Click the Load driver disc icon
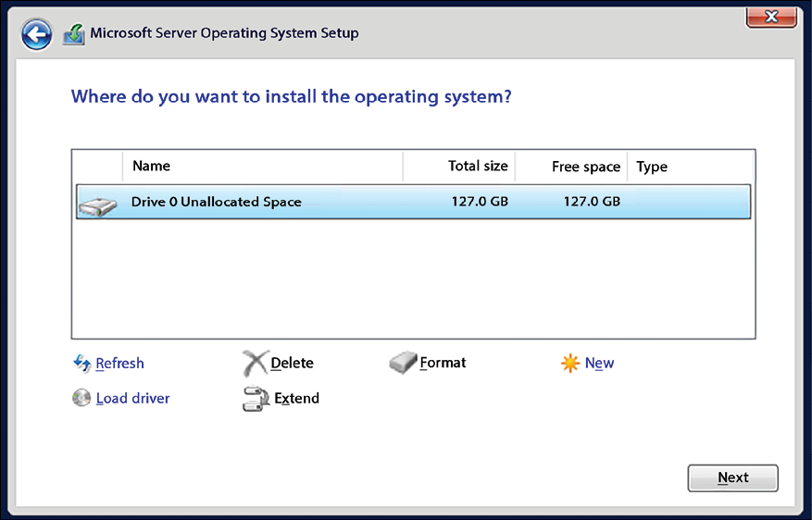812x520 pixels. click(81, 398)
